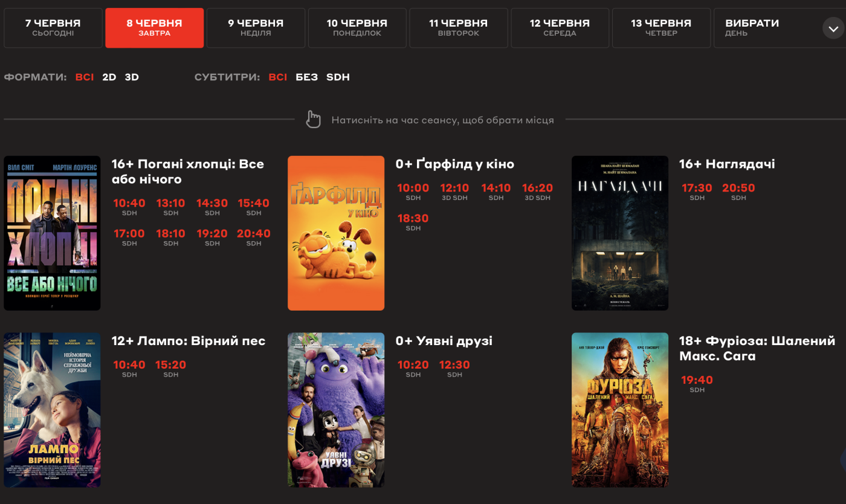
Task: Open Погані хлопці: Все або нічого poster
Action: coord(52,233)
